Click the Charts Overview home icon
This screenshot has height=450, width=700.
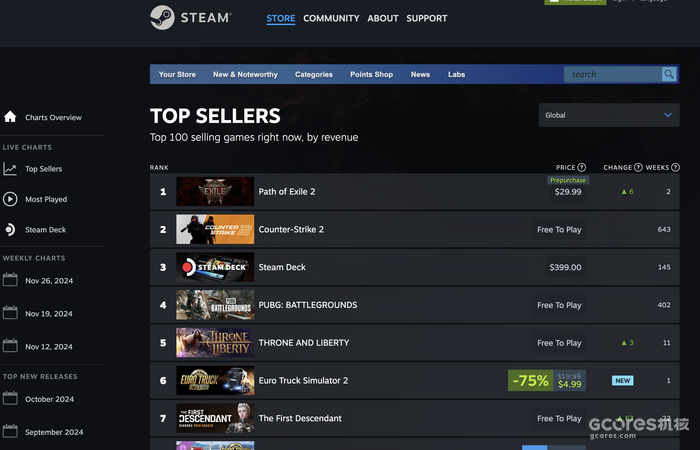coord(10,117)
